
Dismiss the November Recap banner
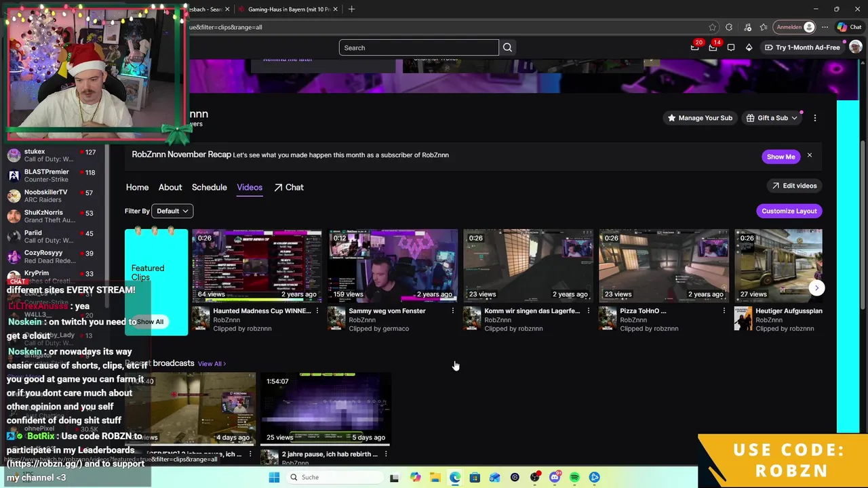pyautogui.click(x=809, y=155)
